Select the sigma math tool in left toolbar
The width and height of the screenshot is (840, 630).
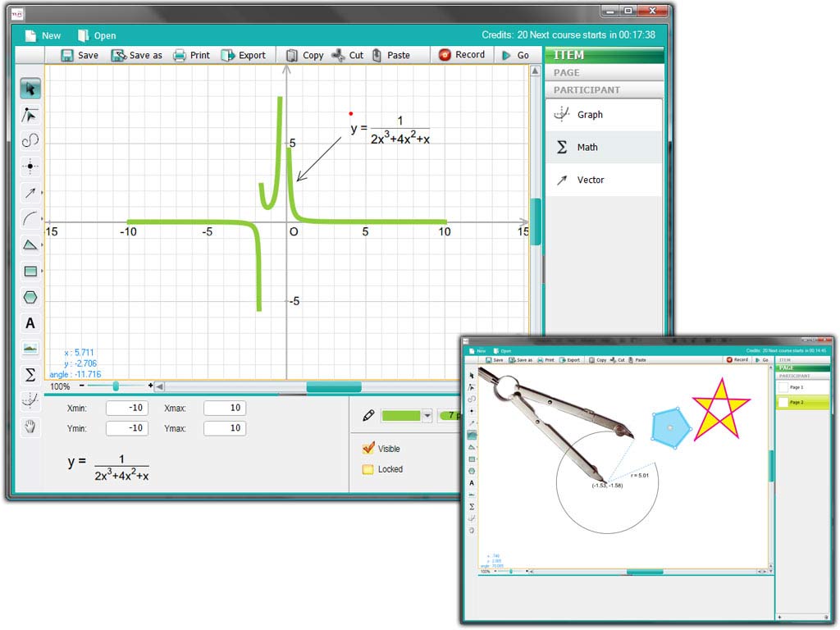pos(30,374)
